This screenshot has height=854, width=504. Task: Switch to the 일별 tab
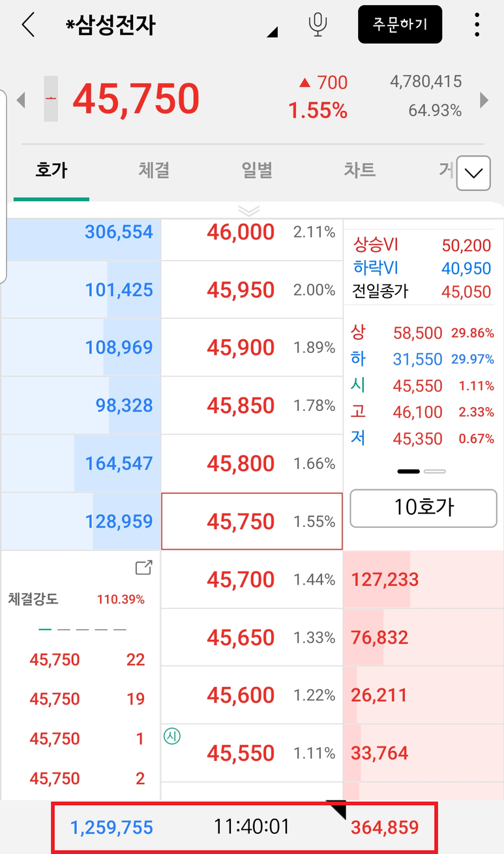257,170
